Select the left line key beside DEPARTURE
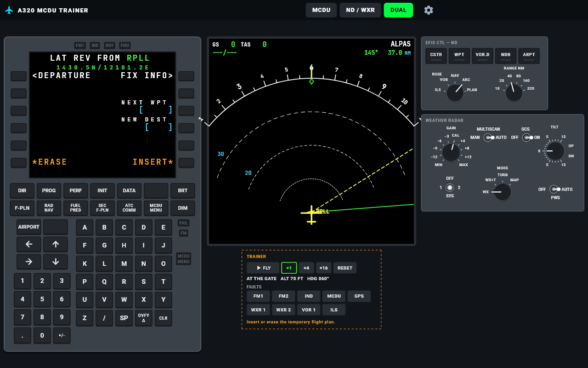 click(x=19, y=76)
